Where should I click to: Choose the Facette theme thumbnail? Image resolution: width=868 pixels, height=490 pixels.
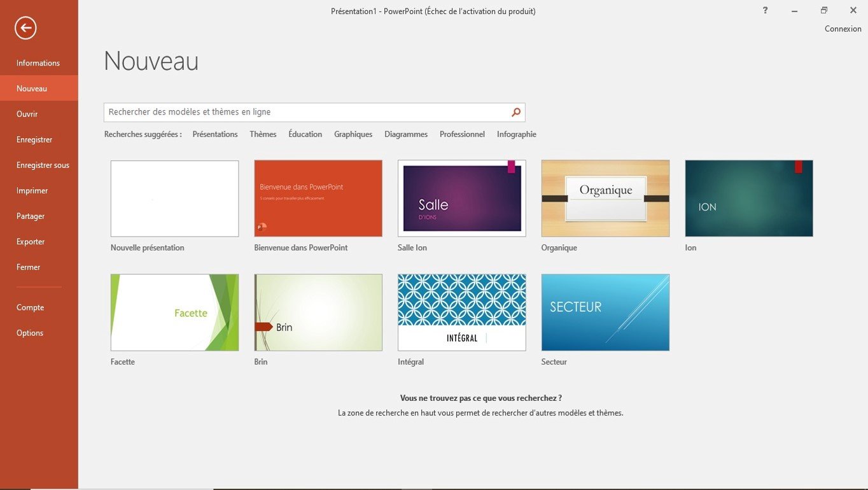tap(174, 312)
